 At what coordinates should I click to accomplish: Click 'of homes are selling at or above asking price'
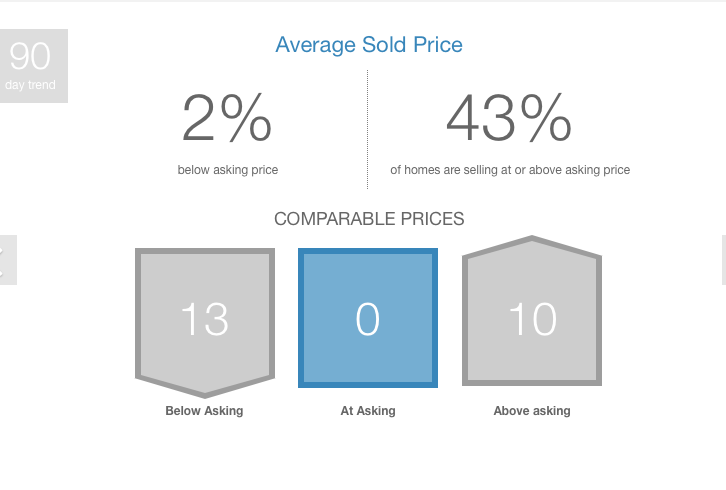coord(510,170)
